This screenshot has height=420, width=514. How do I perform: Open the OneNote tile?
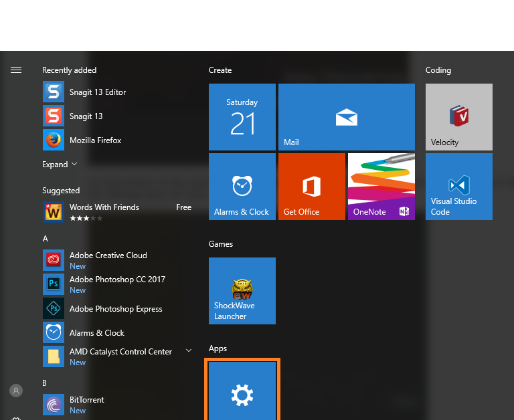coord(381,187)
